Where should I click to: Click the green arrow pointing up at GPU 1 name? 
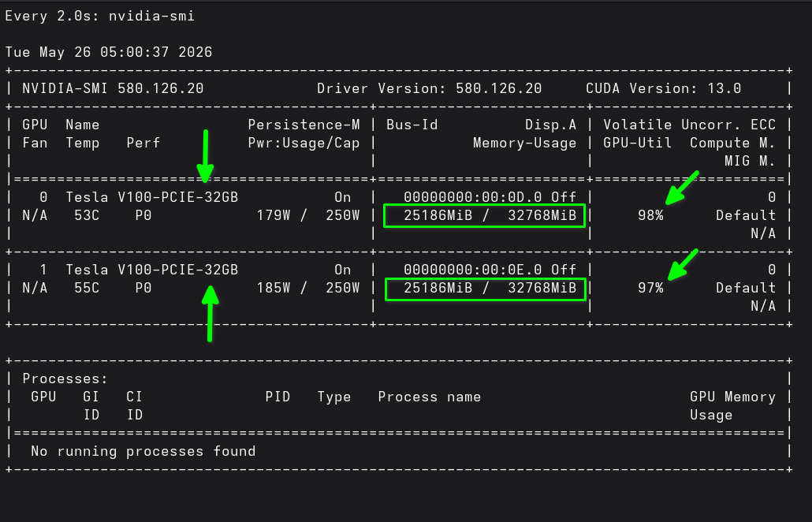pyautogui.click(x=210, y=313)
